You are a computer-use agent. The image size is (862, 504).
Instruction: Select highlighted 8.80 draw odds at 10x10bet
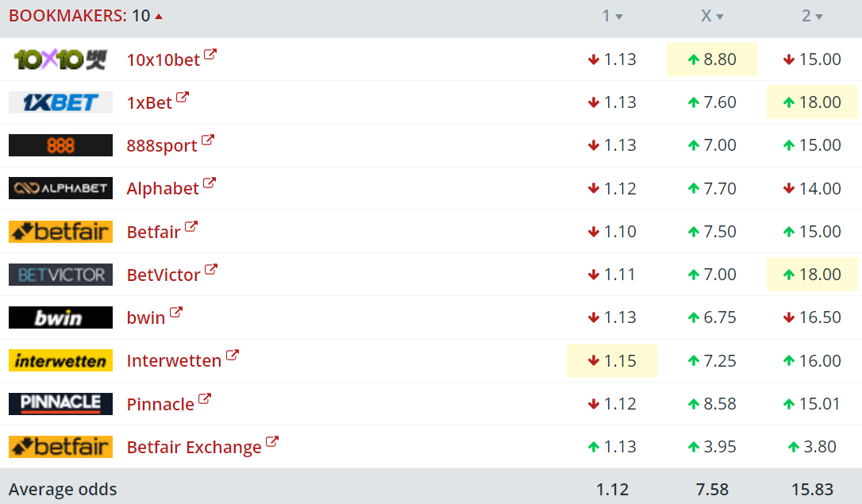coord(712,60)
